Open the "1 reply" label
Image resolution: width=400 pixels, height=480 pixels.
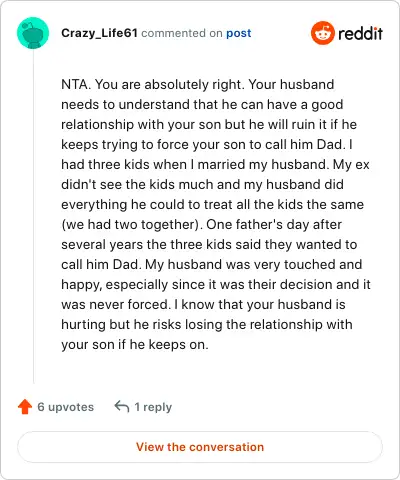click(153, 407)
